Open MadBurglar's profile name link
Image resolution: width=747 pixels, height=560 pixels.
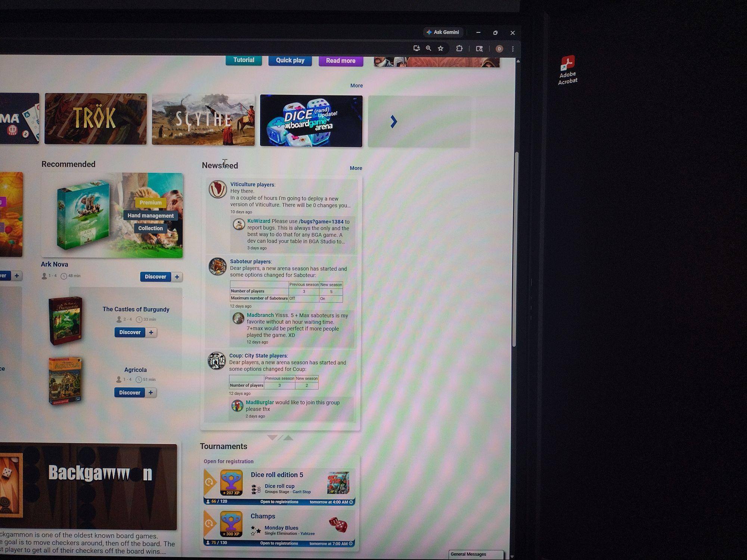[x=260, y=402]
